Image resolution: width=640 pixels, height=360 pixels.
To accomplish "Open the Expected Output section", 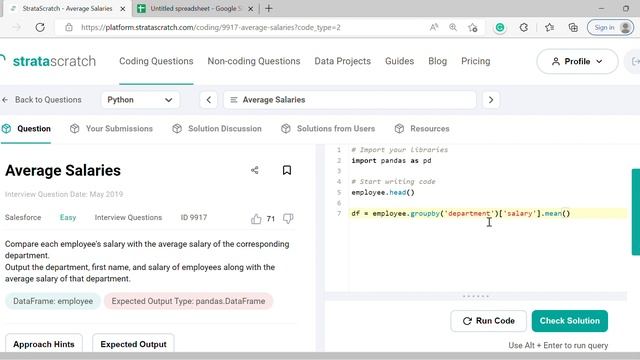I will pos(133,344).
